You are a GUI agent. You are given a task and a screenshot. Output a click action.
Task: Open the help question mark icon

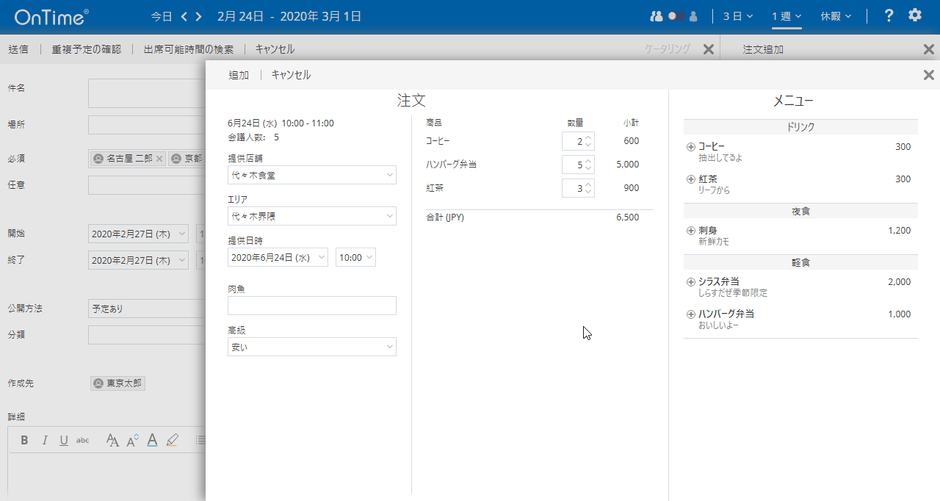pos(888,16)
